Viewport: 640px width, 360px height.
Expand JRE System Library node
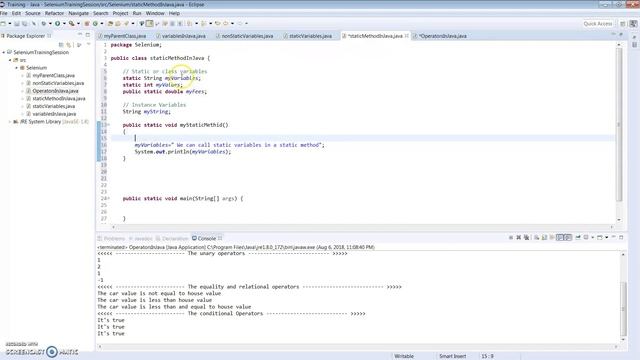point(10,122)
